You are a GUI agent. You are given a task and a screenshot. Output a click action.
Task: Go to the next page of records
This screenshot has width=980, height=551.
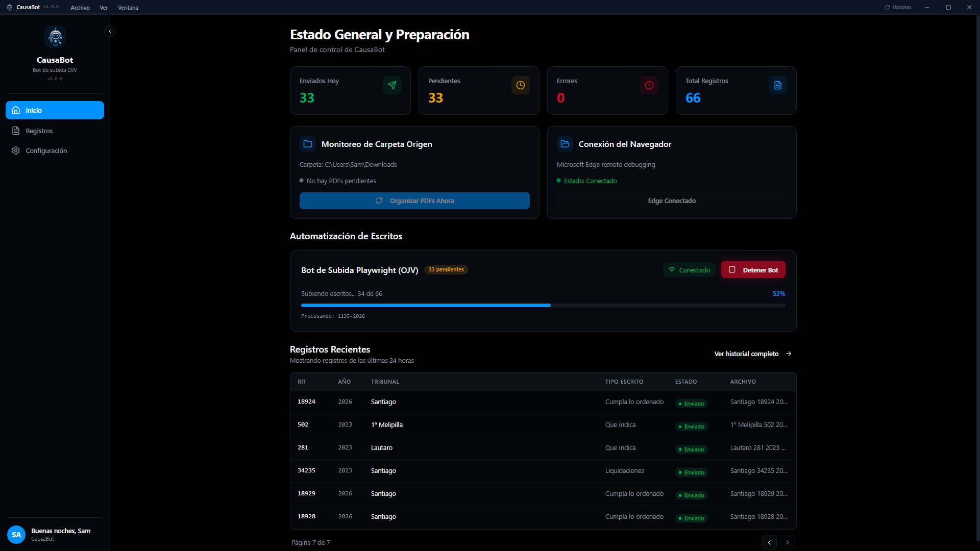[788, 542]
